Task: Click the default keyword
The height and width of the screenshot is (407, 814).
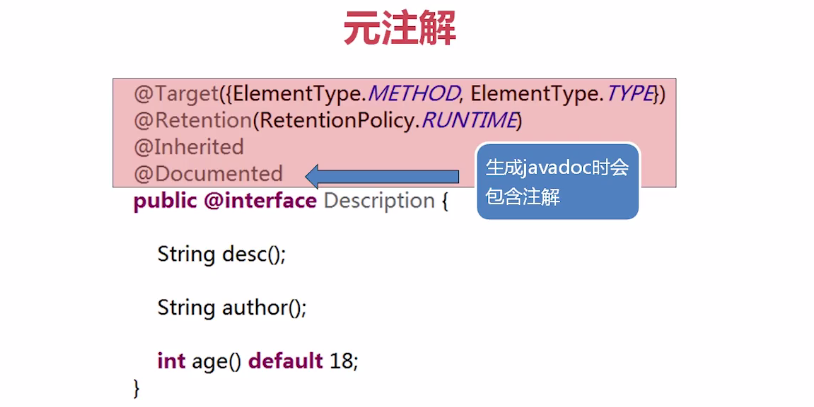Action: (286, 361)
